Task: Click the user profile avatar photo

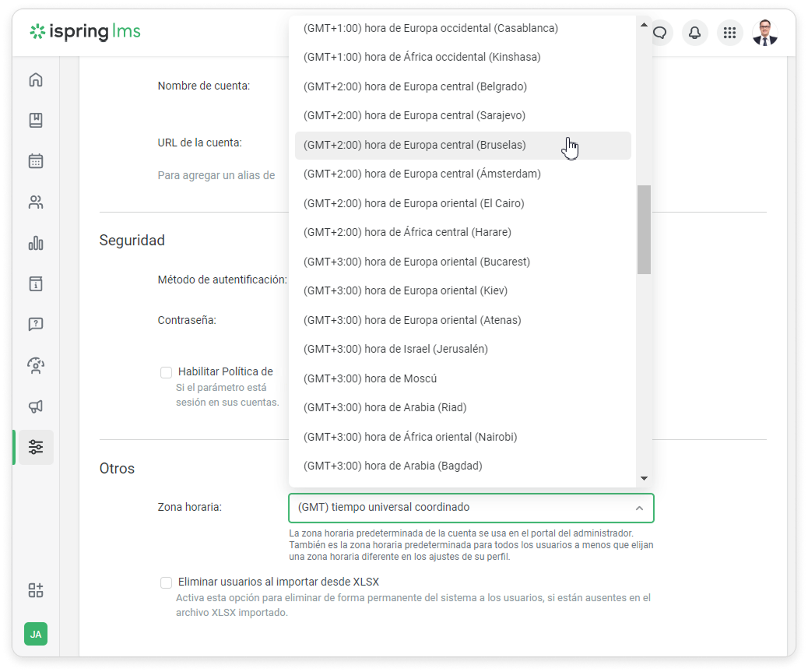Action: (765, 33)
